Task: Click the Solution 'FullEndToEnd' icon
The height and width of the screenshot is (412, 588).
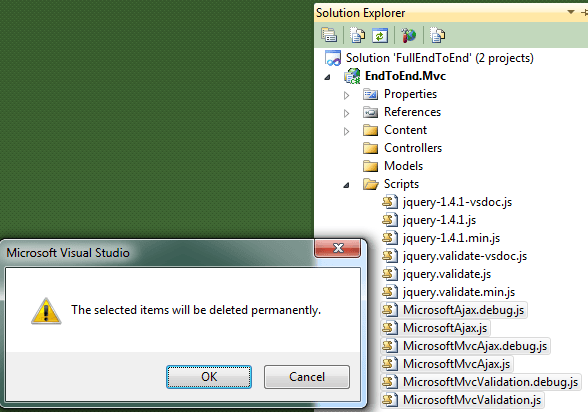Action: click(333, 58)
